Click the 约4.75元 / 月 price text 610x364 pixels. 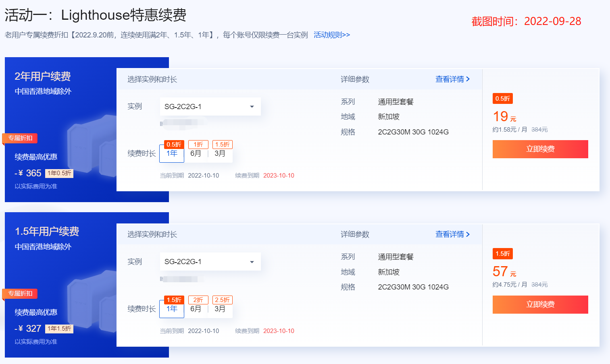pyautogui.click(x=510, y=285)
